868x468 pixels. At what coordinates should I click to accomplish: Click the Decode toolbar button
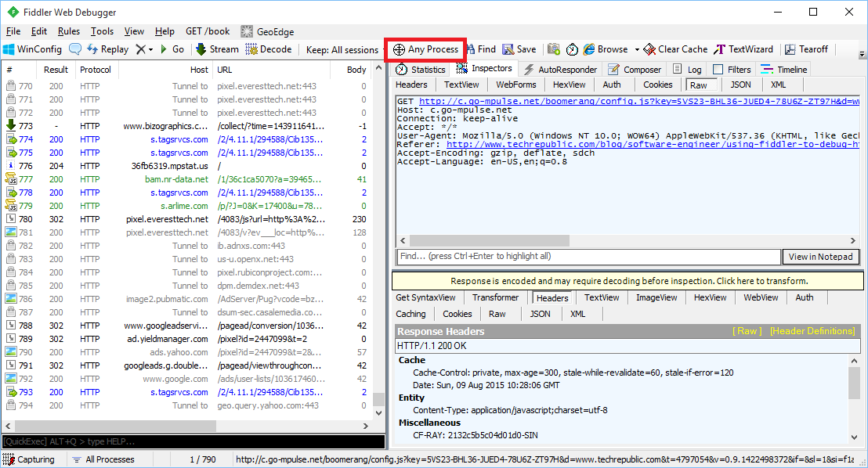[269, 49]
